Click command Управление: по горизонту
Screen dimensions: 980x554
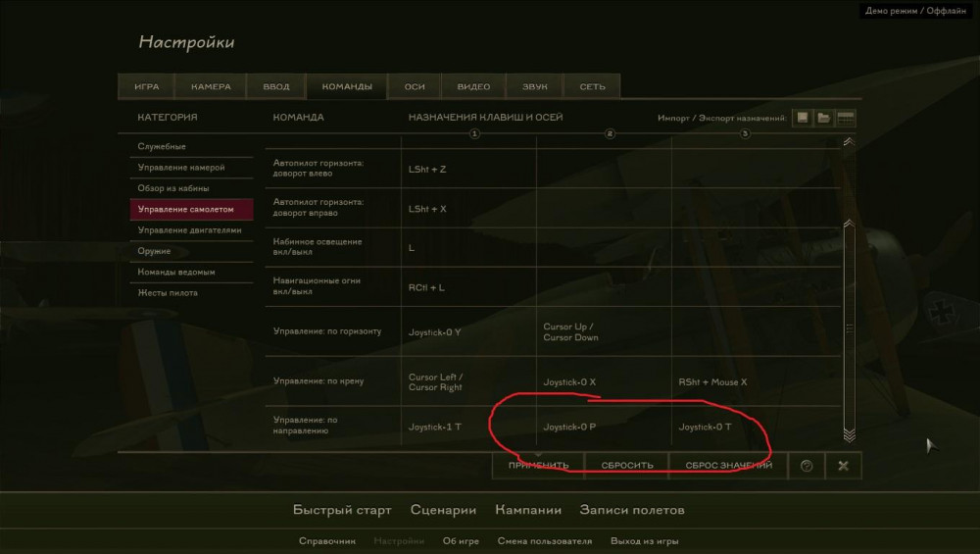(x=327, y=331)
